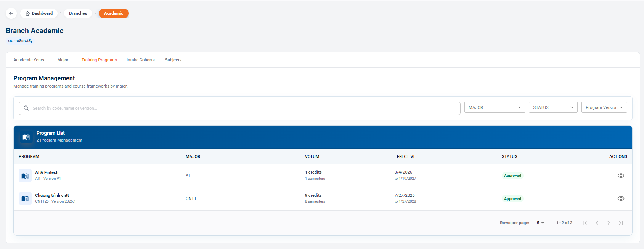644x249 pixels.
Task: Go to first page of programs
Action: (585, 223)
